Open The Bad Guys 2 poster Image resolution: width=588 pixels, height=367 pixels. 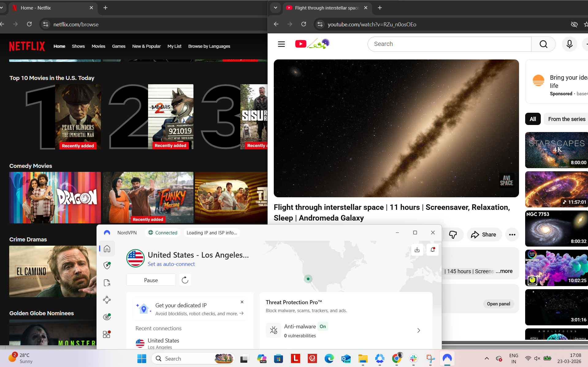[170, 117]
